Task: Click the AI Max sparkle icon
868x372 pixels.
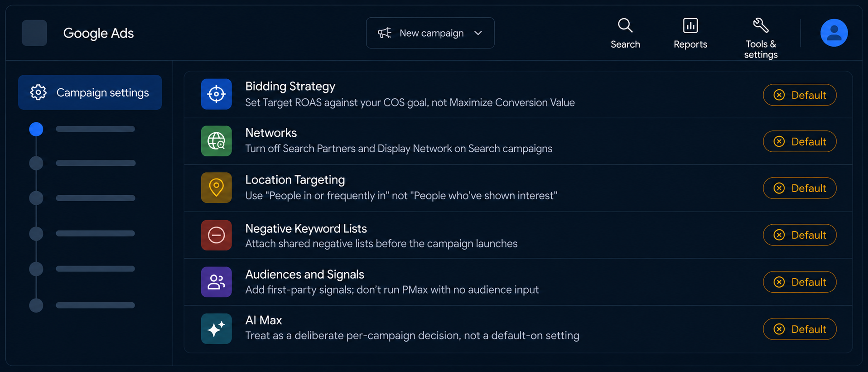Action: click(216, 329)
